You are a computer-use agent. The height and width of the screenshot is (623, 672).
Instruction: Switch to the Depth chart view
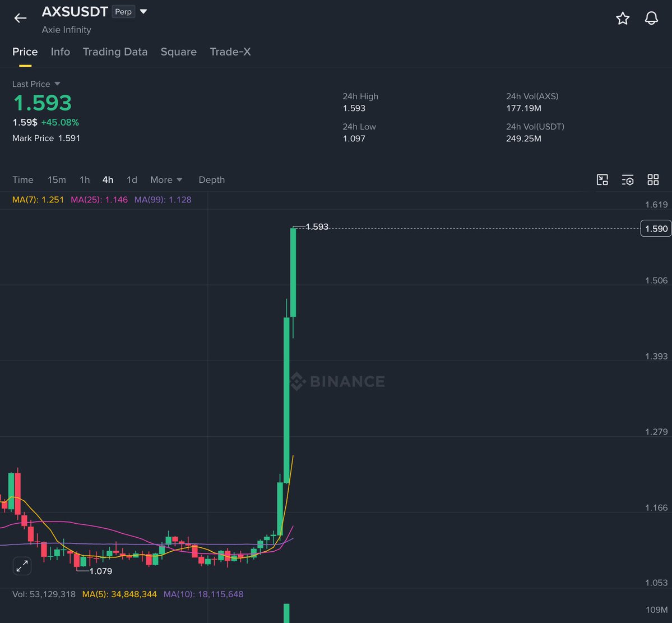pos(212,179)
